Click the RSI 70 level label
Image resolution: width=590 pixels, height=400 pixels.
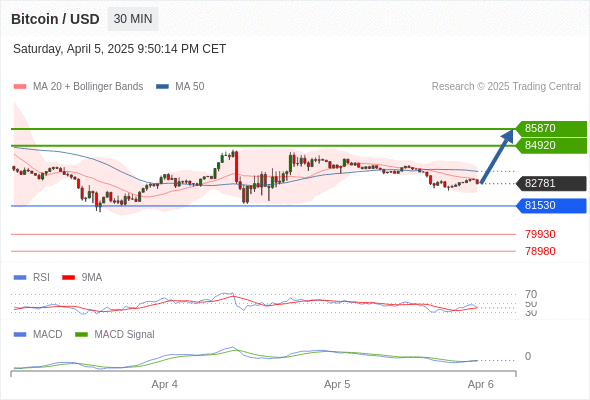pos(531,294)
